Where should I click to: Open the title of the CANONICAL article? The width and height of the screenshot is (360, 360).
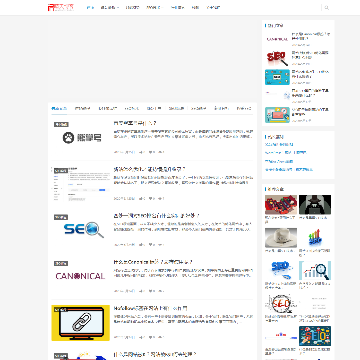coord(153,262)
